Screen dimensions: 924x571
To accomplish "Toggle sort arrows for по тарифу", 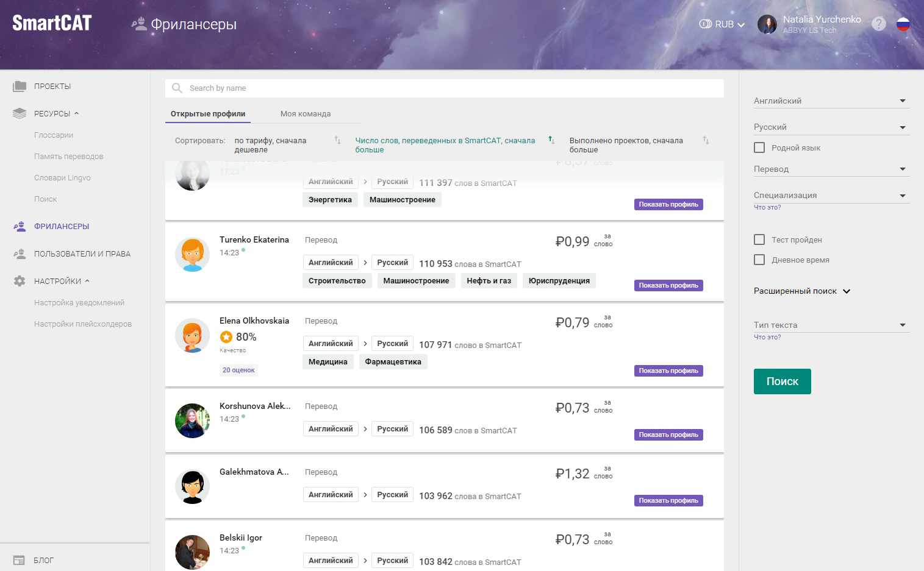I will tap(337, 140).
